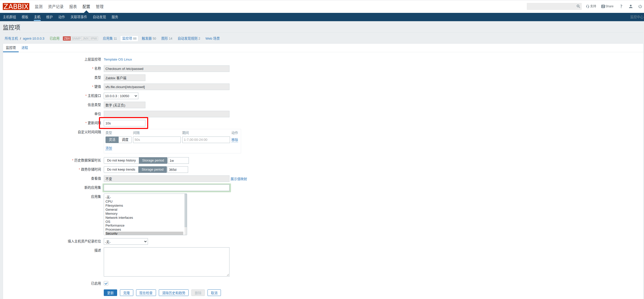This screenshot has height=299, width=644.
Task: Open the 监控项 88 items link
Action: (129, 38)
